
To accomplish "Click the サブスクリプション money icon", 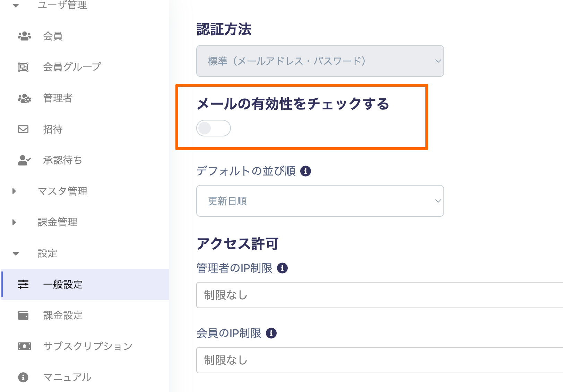I will click(x=24, y=346).
